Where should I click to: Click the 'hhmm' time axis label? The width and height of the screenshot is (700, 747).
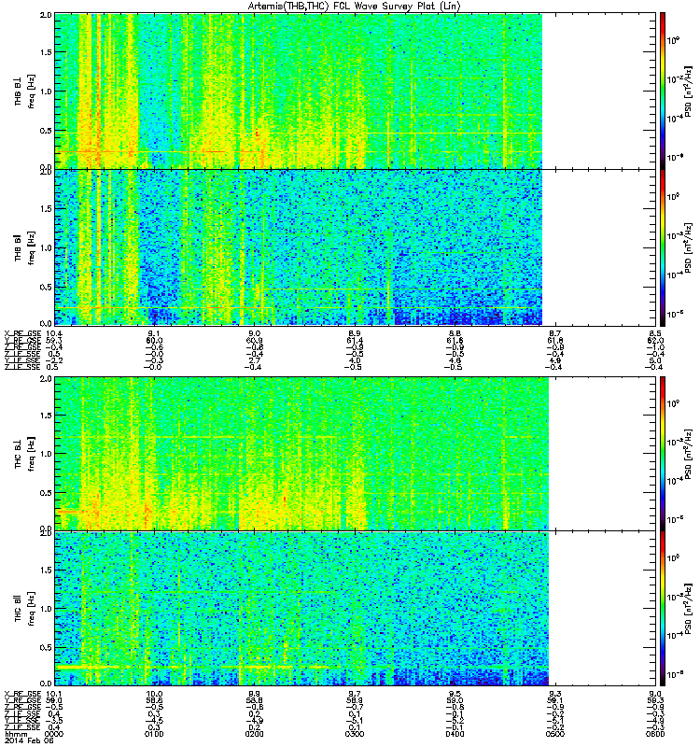click(16, 734)
